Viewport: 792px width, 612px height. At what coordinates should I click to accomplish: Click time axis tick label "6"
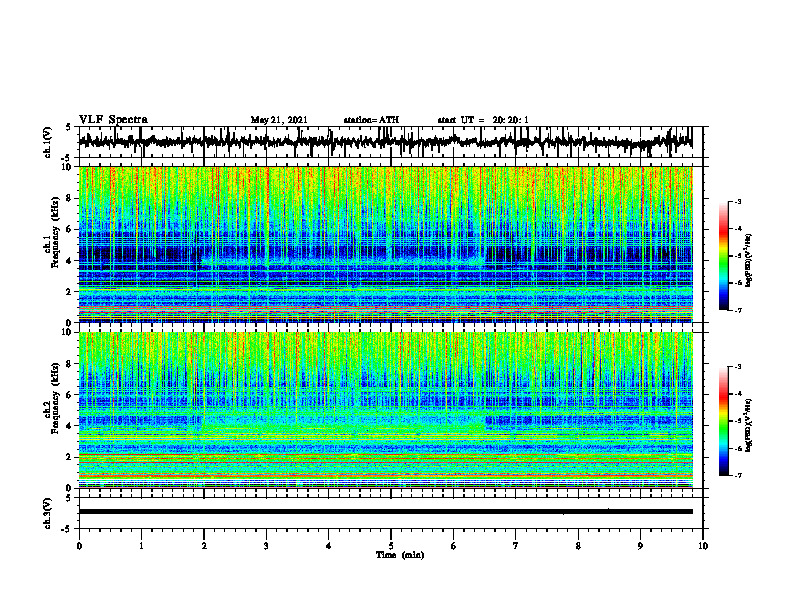(x=454, y=546)
